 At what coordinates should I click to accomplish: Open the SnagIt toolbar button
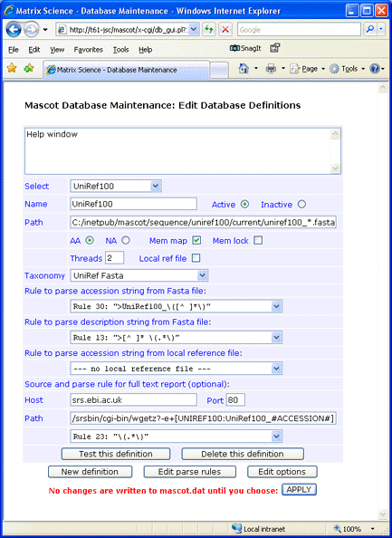(245, 48)
